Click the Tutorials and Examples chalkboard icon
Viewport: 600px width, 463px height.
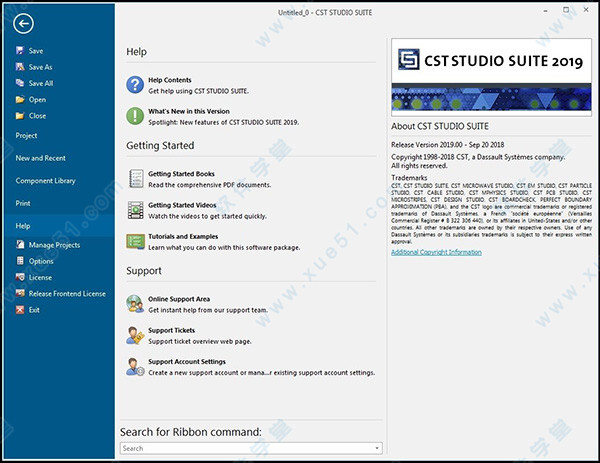tap(135, 241)
